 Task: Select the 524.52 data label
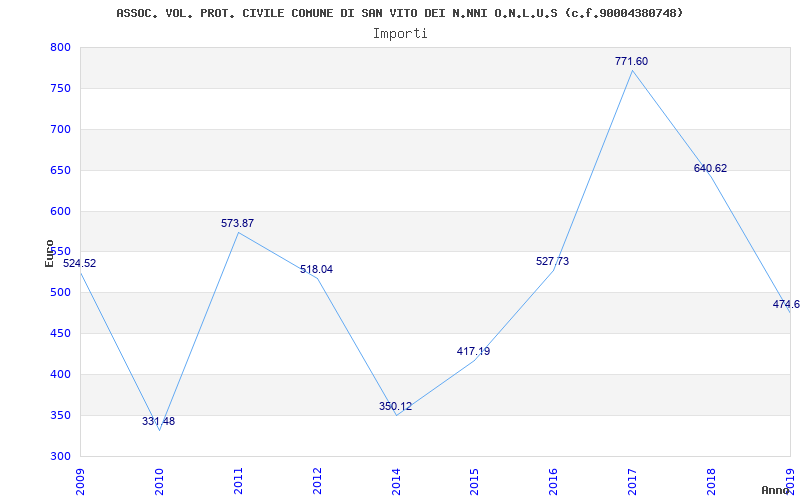pos(80,263)
